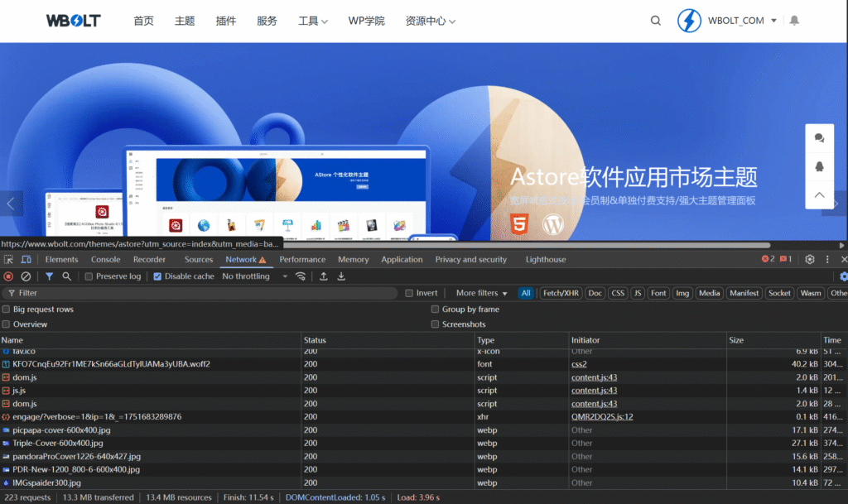Sort by Status column header
The width and height of the screenshot is (848, 504).
tap(388, 340)
